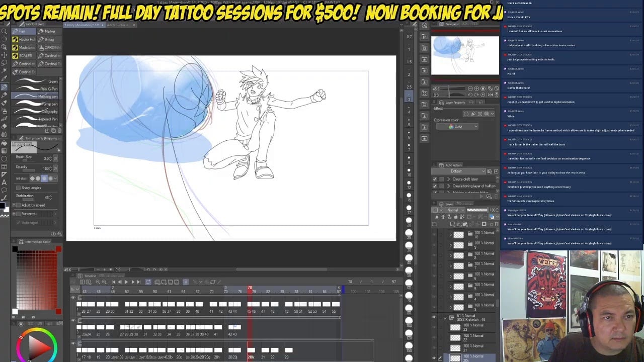Toggle loop playback in timeline

(148, 282)
